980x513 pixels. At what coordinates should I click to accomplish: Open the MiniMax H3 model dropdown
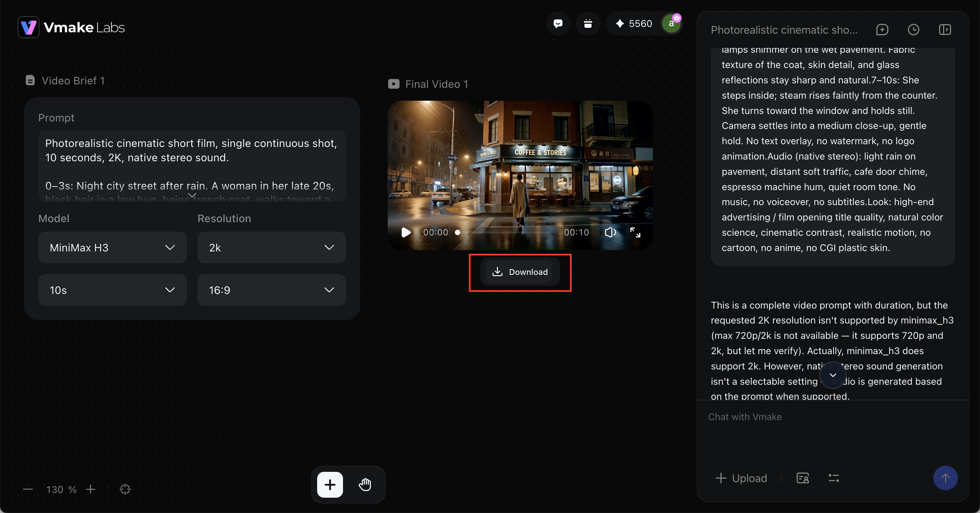click(113, 248)
